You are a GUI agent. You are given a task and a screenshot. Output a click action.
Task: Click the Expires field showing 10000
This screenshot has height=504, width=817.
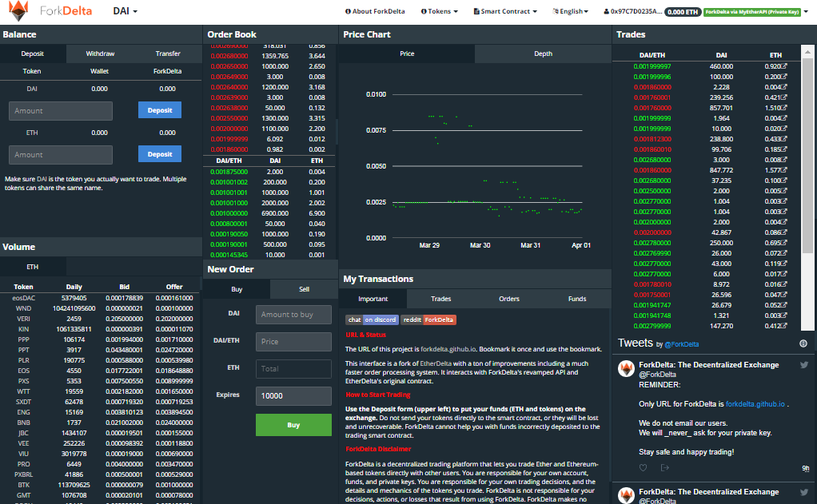pos(293,395)
